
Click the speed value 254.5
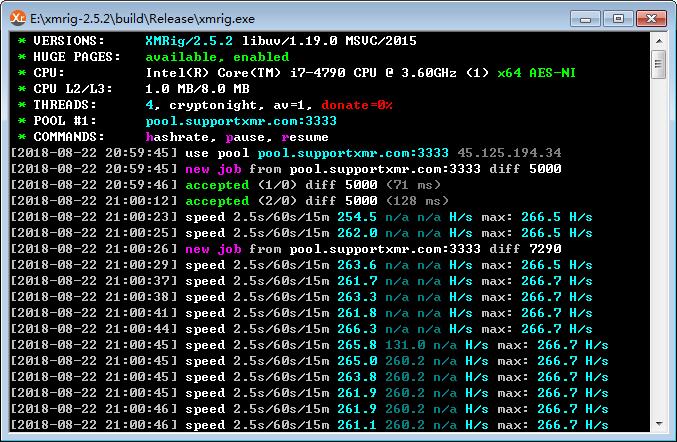[357, 217]
